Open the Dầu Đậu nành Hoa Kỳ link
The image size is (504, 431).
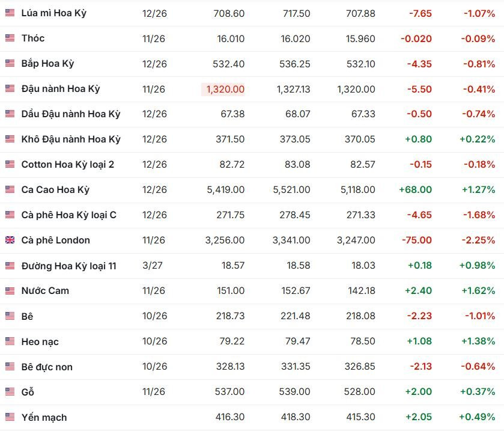(71, 114)
